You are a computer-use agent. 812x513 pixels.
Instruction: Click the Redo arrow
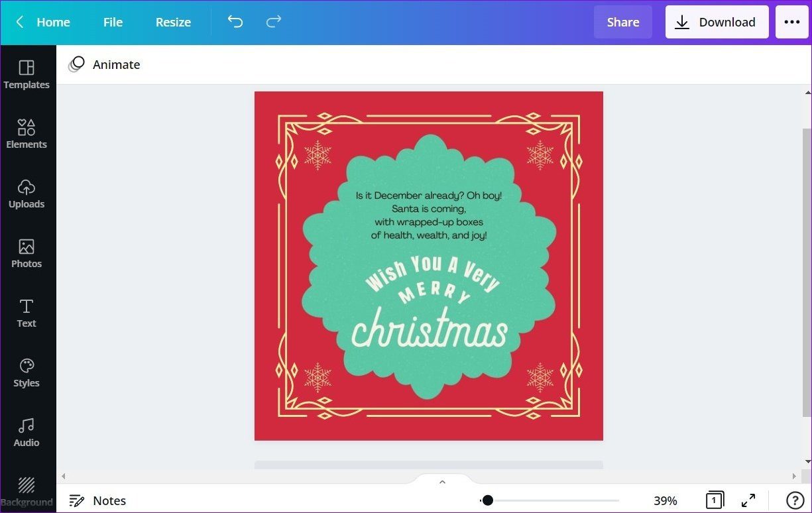274,22
